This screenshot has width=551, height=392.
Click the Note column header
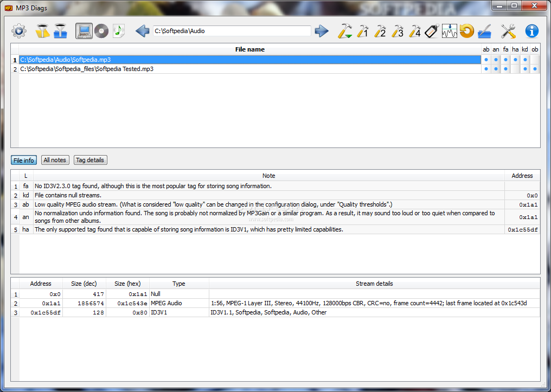(269, 176)
